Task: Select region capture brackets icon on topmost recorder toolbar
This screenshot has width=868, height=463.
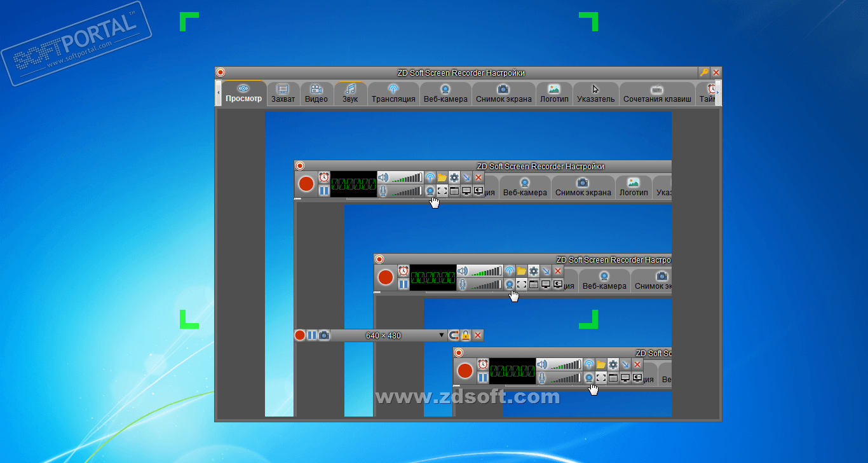Action: coord(442,190)
